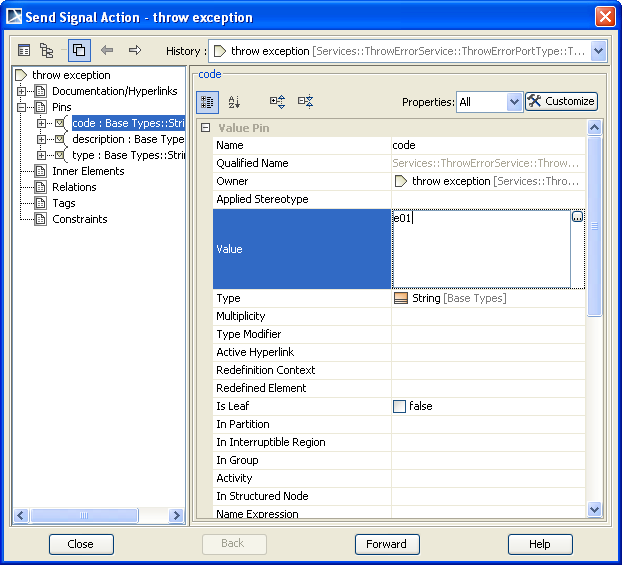Go forward with the right arrow icon
The image size is (622, 565).
tap(135, 50)
